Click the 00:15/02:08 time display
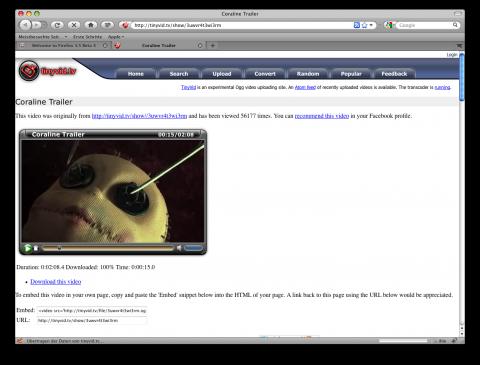 (176, 135)
